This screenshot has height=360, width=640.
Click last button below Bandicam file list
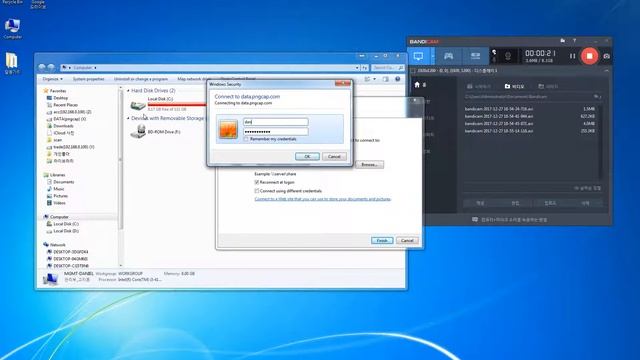tap(585, 203)
